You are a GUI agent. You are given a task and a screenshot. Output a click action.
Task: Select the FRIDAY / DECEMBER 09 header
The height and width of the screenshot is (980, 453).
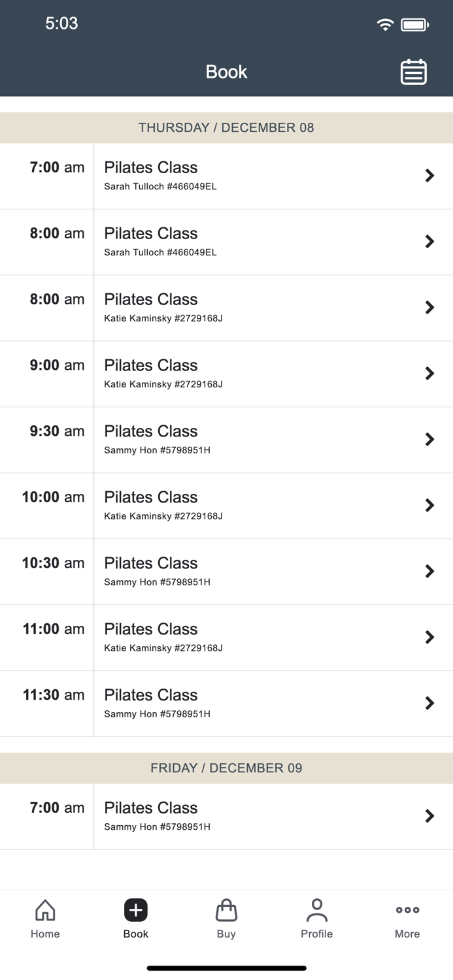click(226, 768)
